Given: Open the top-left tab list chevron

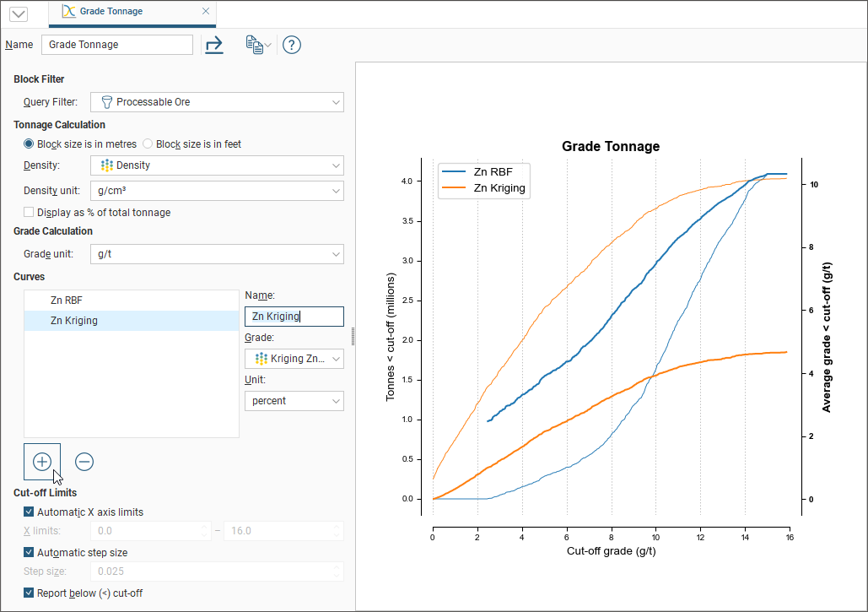Looking at the screenshot, I should pos(19,14).
